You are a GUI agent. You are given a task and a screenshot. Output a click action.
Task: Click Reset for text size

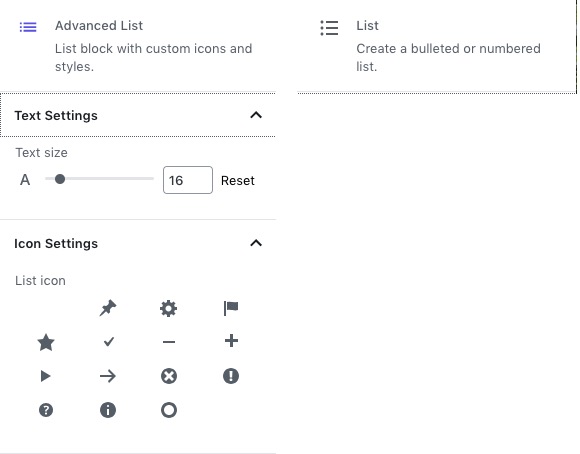238,181
